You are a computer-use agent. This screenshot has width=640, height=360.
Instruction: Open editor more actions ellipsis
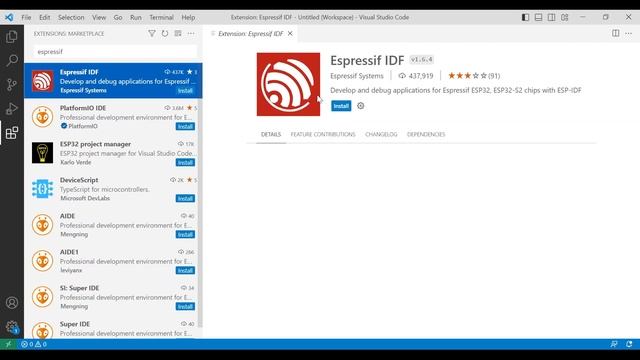[x=629, y=33]
